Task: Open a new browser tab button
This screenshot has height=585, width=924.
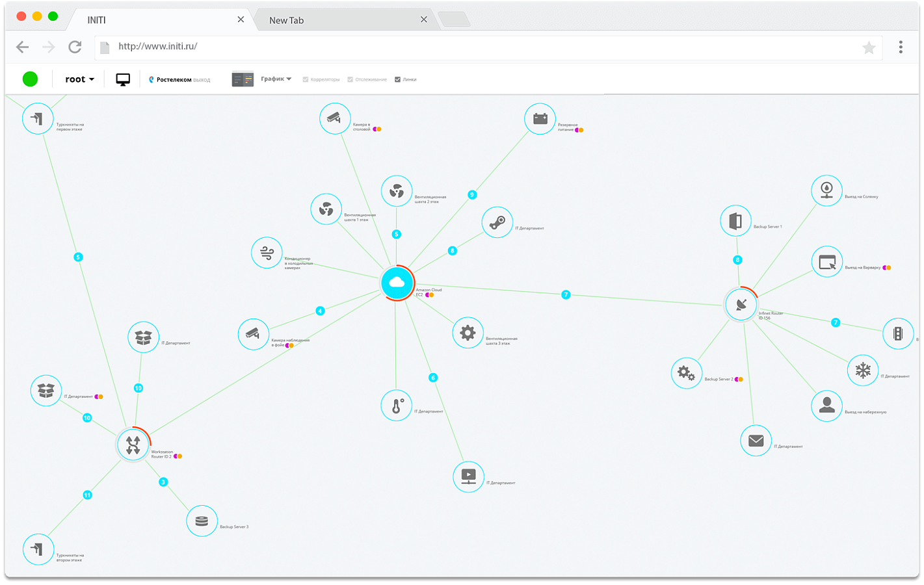Action: 455,19
